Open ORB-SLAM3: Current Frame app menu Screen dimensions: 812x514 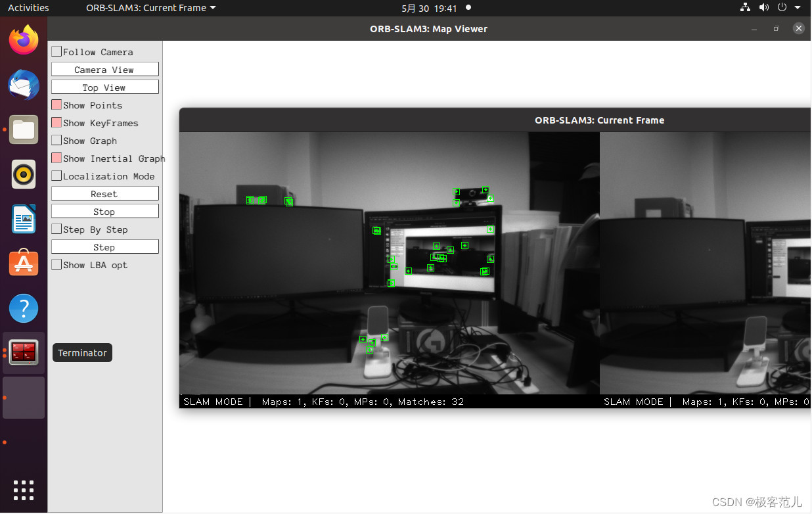point(150,8)
